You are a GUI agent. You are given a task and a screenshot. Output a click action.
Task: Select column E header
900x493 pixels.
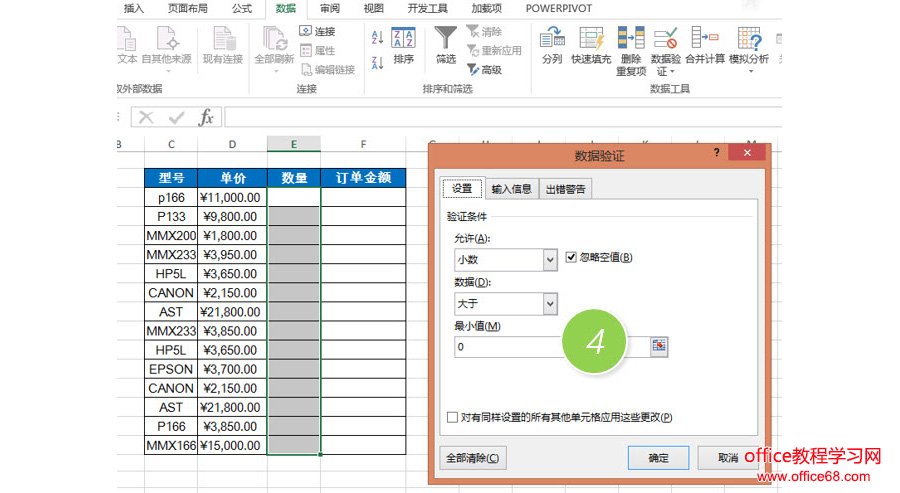293,144
